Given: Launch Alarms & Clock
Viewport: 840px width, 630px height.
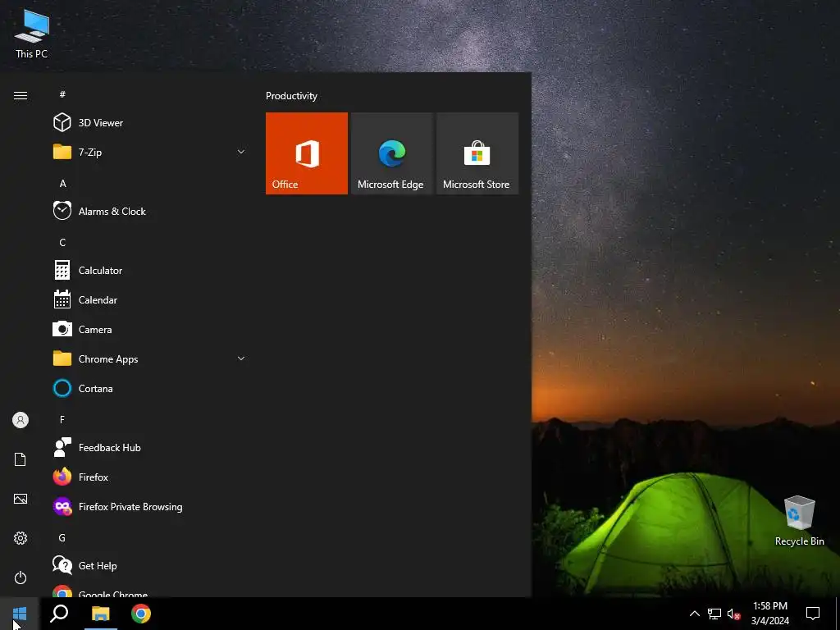Looking at the screenshot, I should click(150, 211).
